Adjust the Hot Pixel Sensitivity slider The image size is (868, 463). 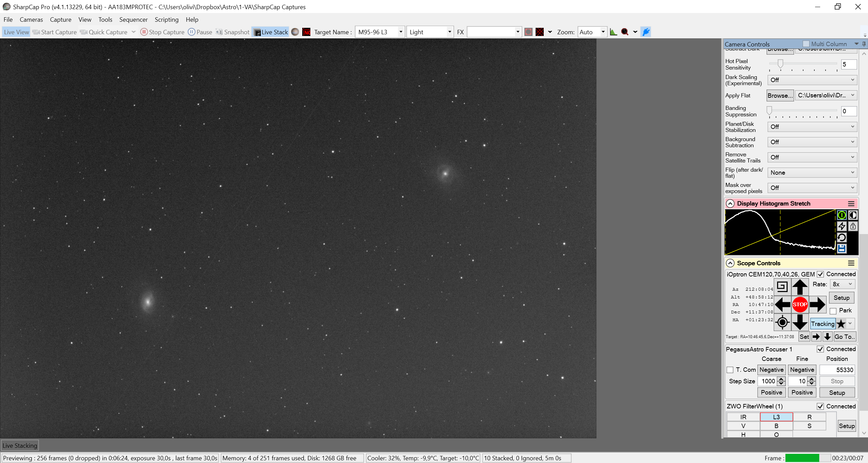point(780,63)
